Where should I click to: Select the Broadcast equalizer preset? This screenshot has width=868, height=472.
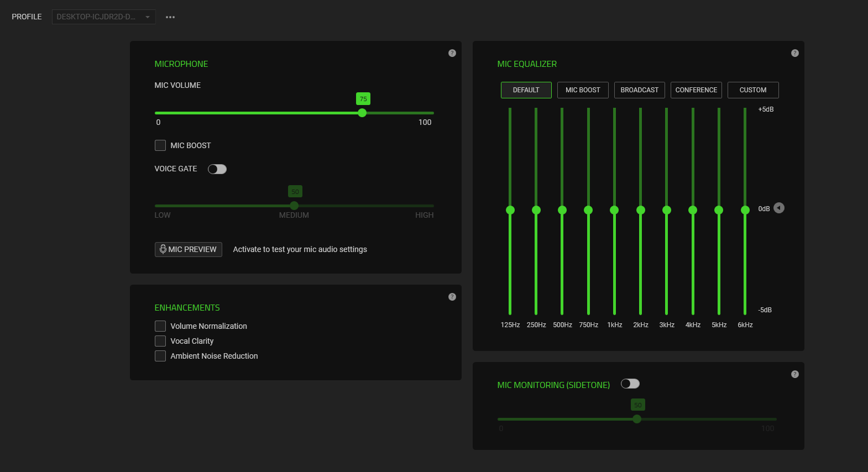pos(639,90)
